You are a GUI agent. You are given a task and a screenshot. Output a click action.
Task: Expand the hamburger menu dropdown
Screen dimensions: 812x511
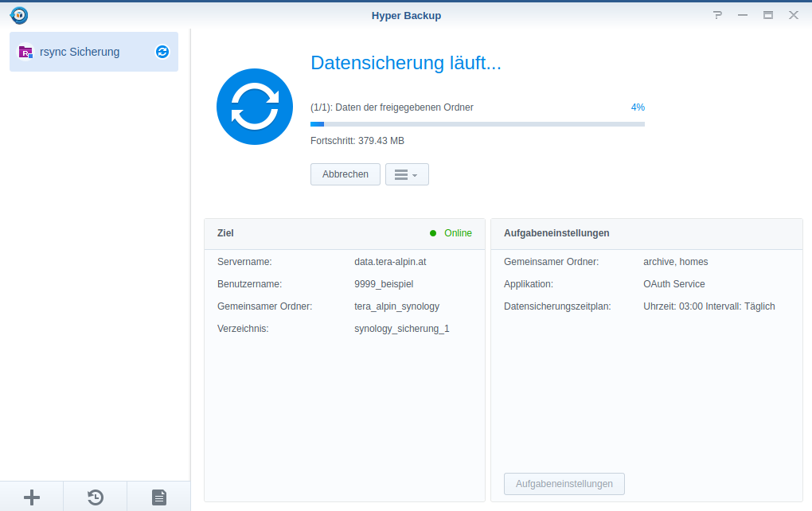[407, 174]
